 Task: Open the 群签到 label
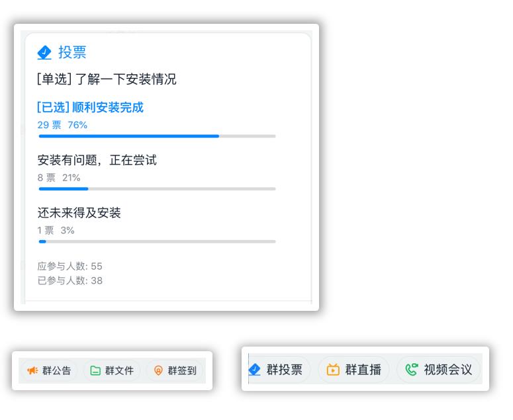[182, 370]
